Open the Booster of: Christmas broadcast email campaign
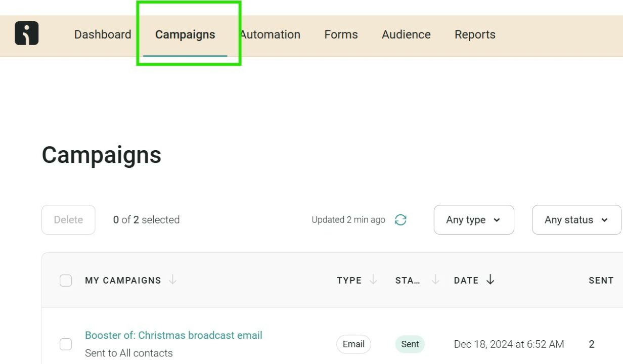This screenshot has width=623, height=364. click(x=173, y=335)
